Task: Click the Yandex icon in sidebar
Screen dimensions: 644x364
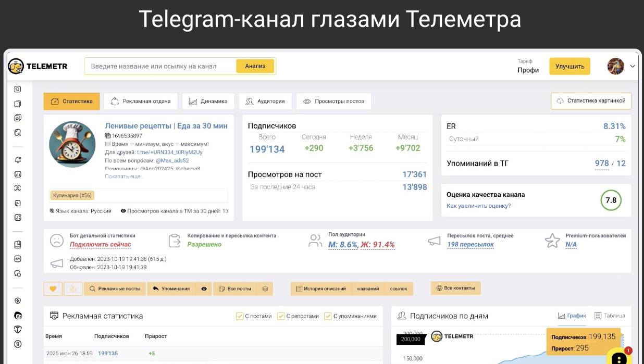Action: click(x=18, y=344)
